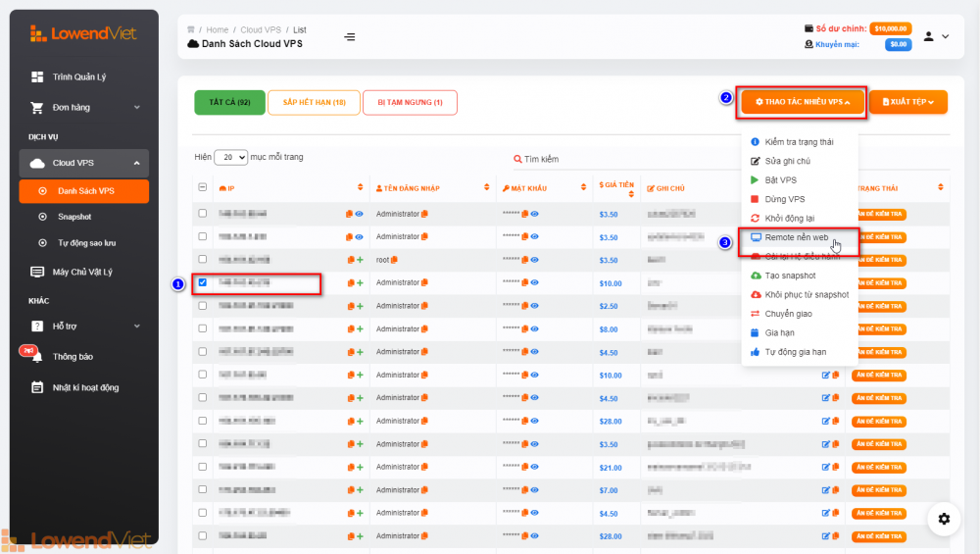Expand the Hỗ trợ chevron
Viewport: 980px width, 554px height.
(137, 327)
